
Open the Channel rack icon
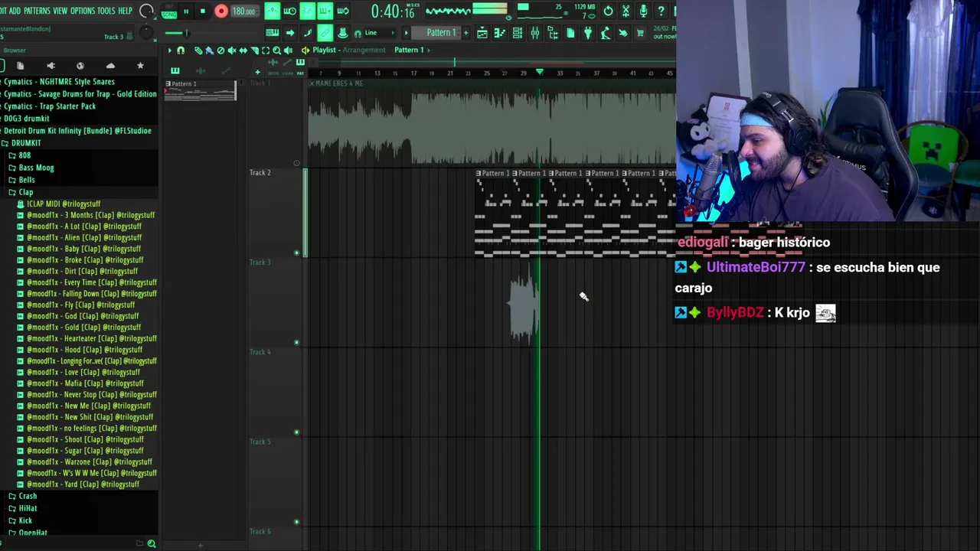click(x=518, y=32)
